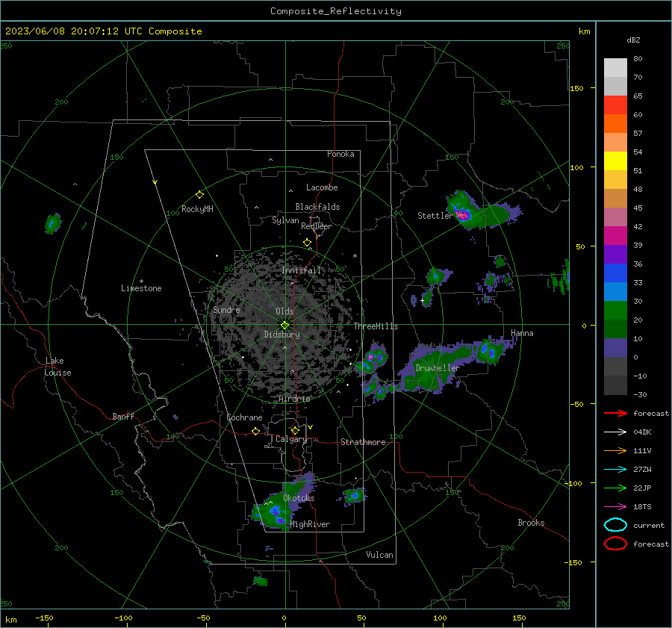Screen dimensions: 672x628
Task: Click the Brooks label
Action: (531, 523)
